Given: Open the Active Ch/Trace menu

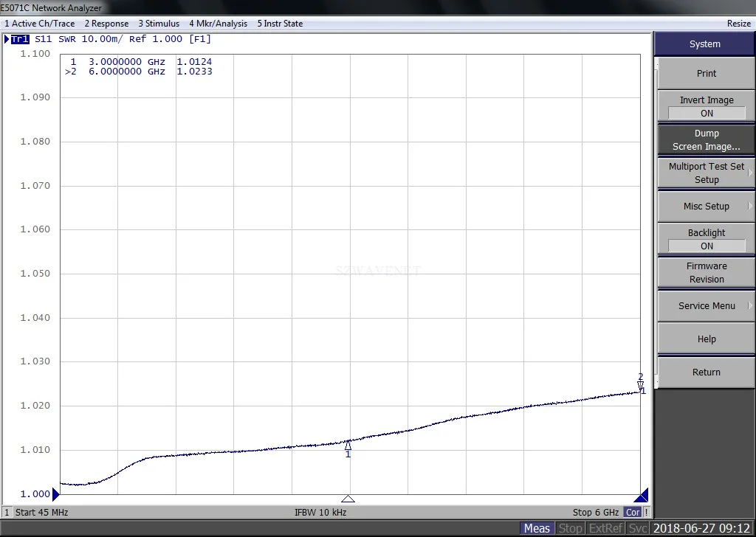Looking at the screenshot, I should pyautogui.click(x=40, y=23).
